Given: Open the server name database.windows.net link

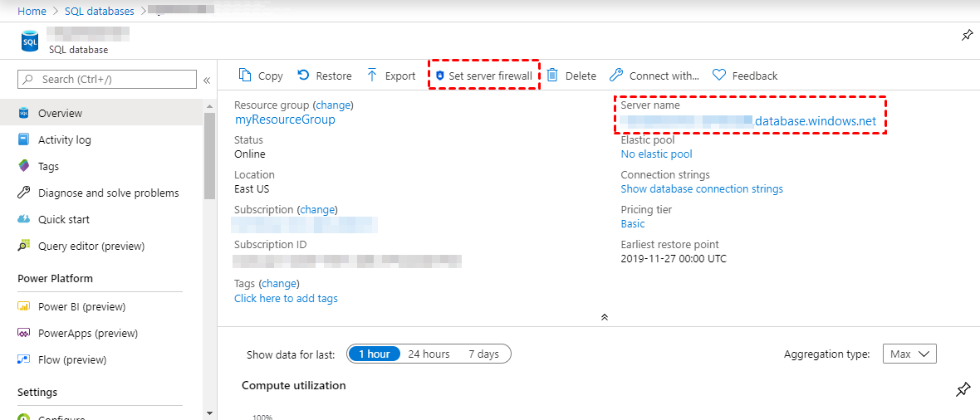Looking at the screenshot, I should tap(750, 121).
